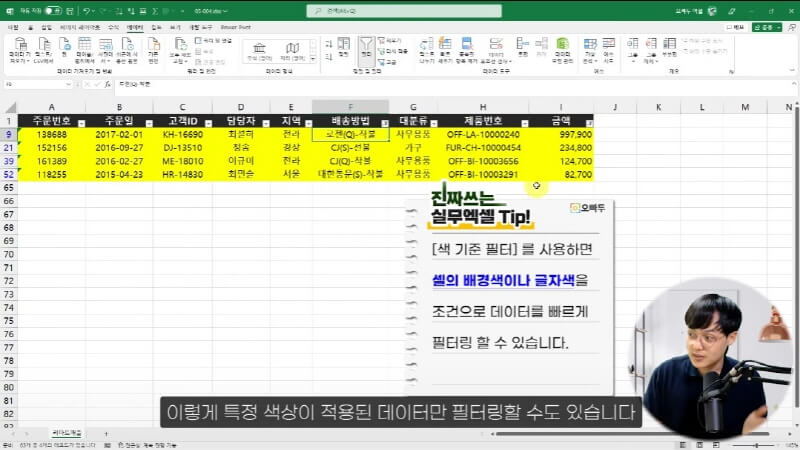The width and height of the screenshot is (800, 450).
Task: Click horizontal scrollbar at bottom
Action: pyautogui.click(x=633, y=434)
